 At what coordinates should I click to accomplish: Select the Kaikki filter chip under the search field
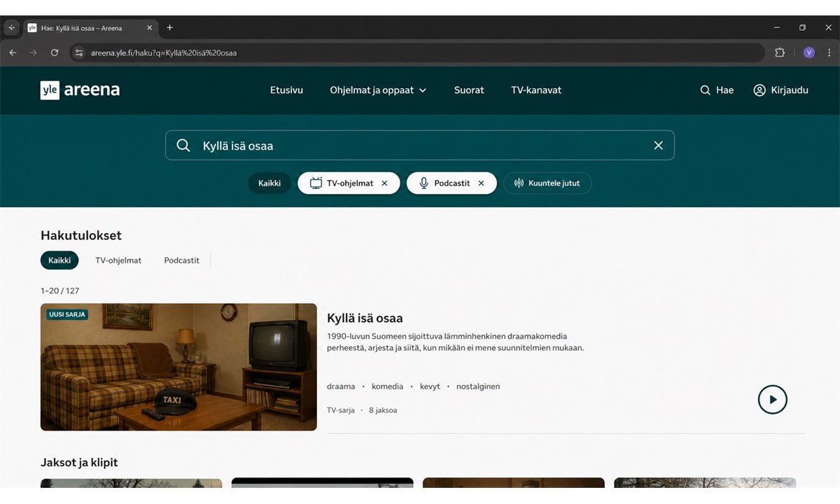pyautogui.click(x=269, y=183)
